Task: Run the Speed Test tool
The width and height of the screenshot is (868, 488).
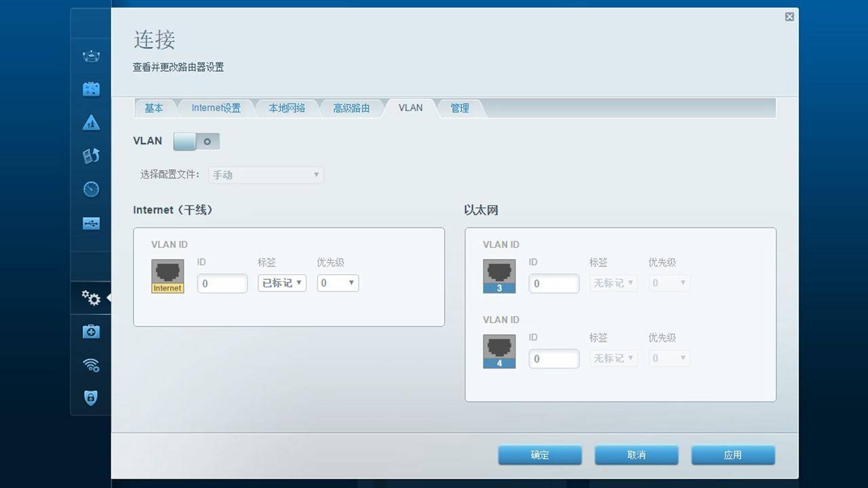Action: [x=90, y=189]
